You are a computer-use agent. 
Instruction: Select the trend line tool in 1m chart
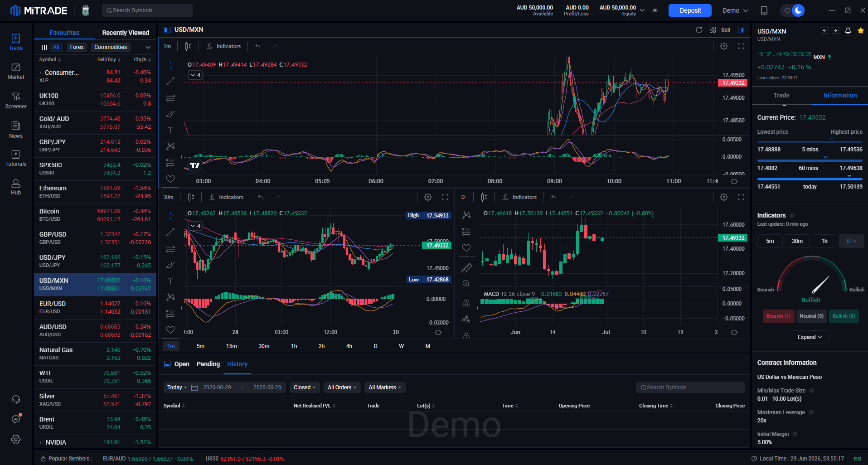[x=170, y=81]
